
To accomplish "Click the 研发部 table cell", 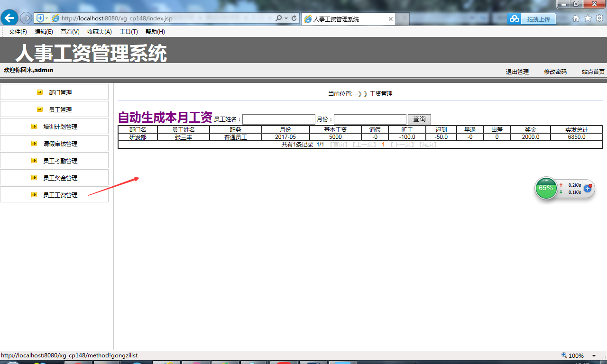I will pyautogui.click(x=138, y=137).
